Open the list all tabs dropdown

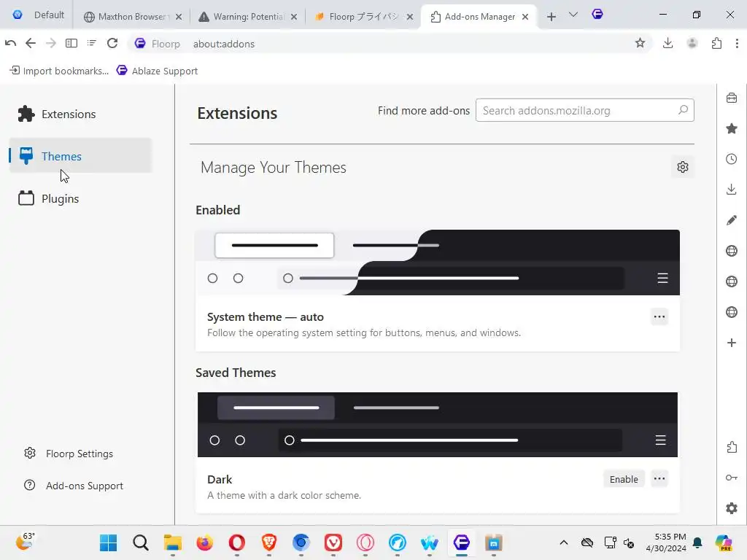click(x=573, y=15)
